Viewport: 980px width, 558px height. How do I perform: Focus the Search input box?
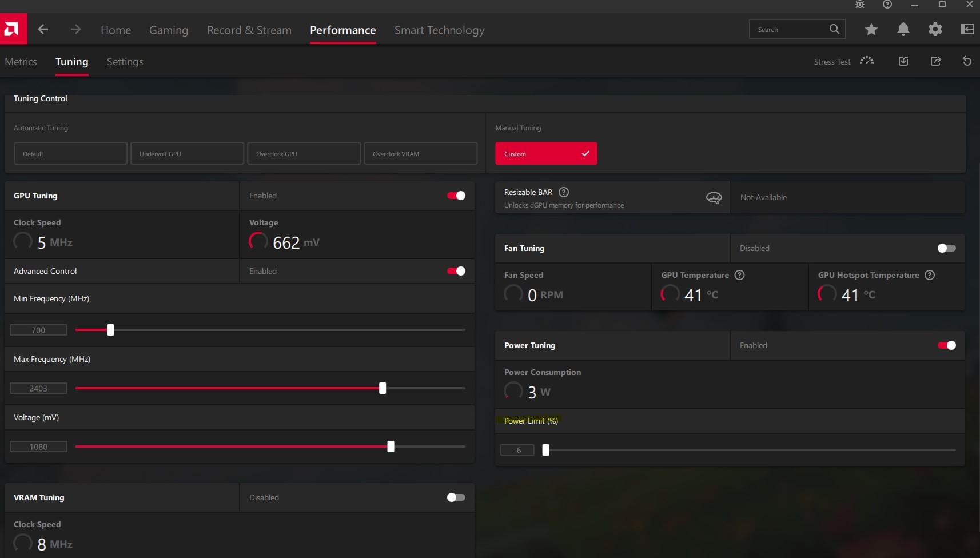(798, 29)
